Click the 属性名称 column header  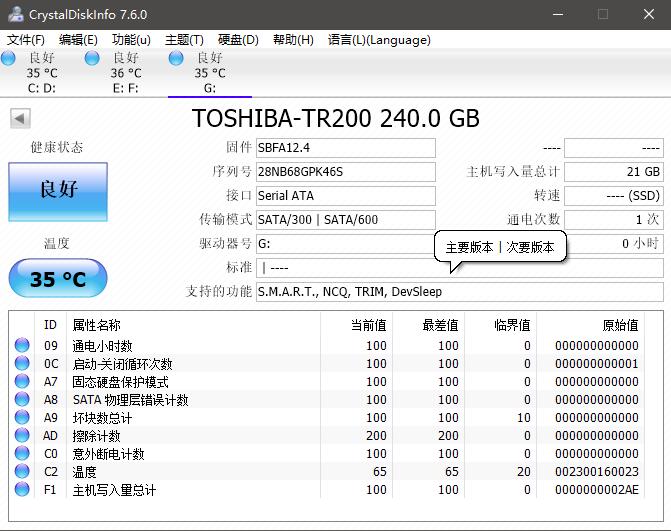point(193,325)
